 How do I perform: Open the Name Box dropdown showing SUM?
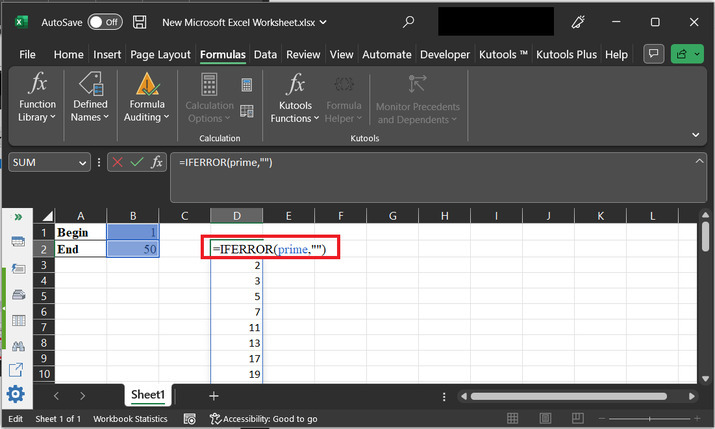[82, 163]
